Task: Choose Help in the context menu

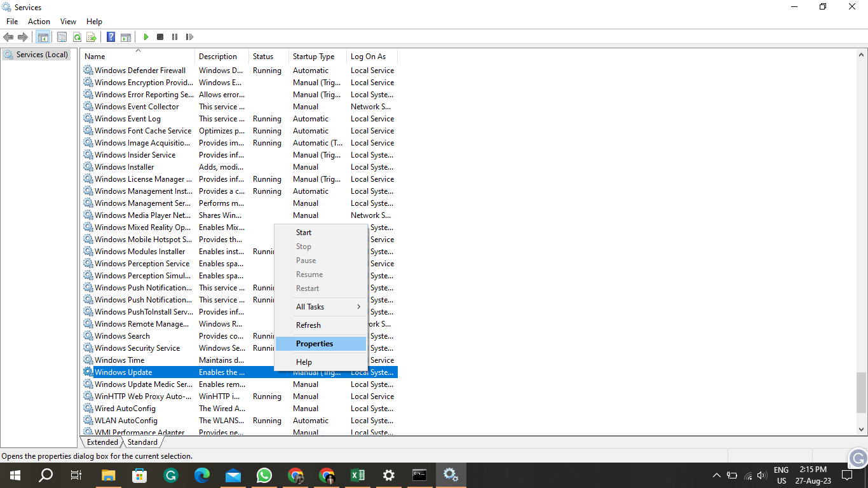Action: (321, 362)
